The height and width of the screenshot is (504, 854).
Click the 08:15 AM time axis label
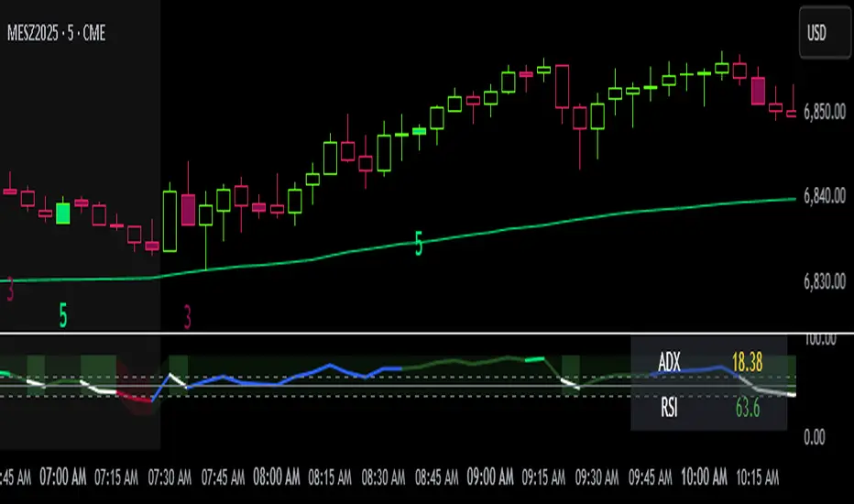(330, 477)
